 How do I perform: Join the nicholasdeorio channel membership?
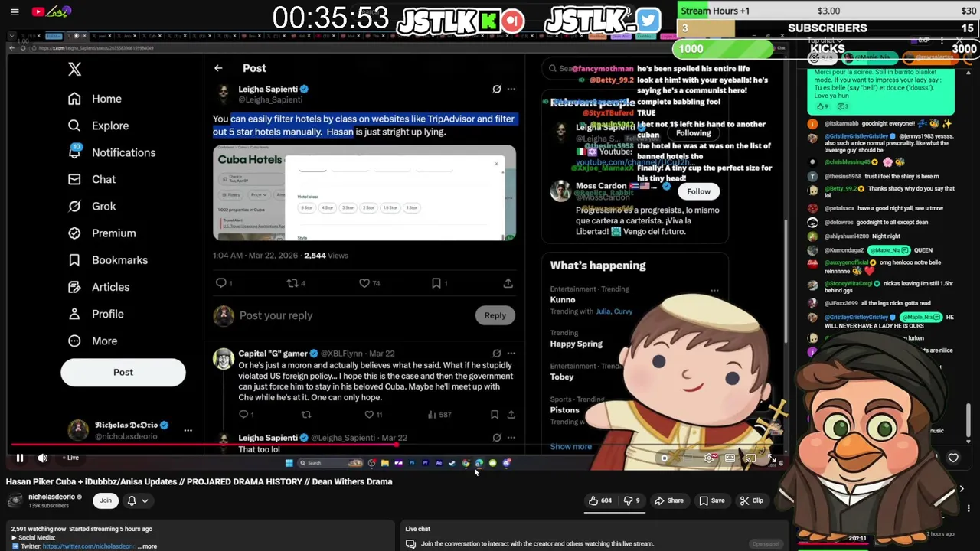pyautogui.click(x=106, y=500)
